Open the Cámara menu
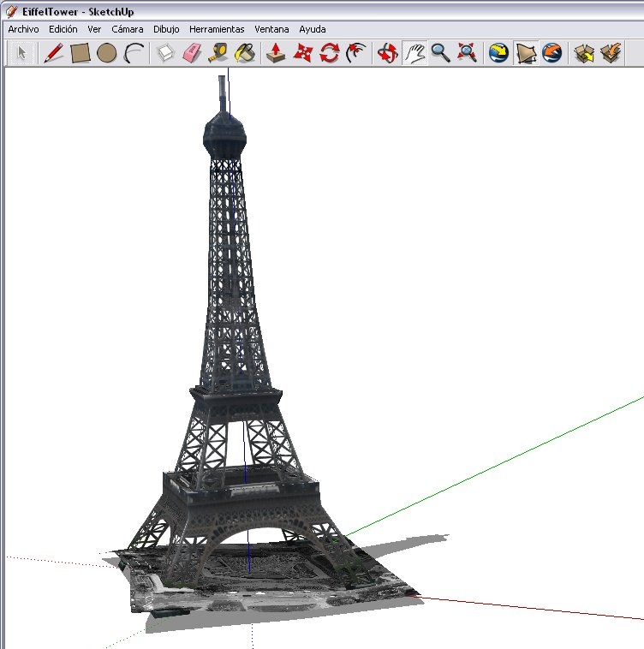 [128, 29]
